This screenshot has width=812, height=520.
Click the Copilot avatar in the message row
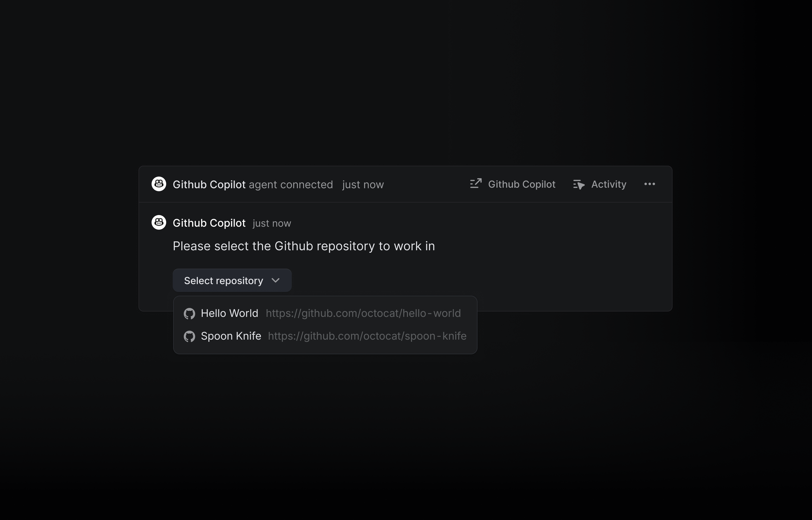pos(159,222)
